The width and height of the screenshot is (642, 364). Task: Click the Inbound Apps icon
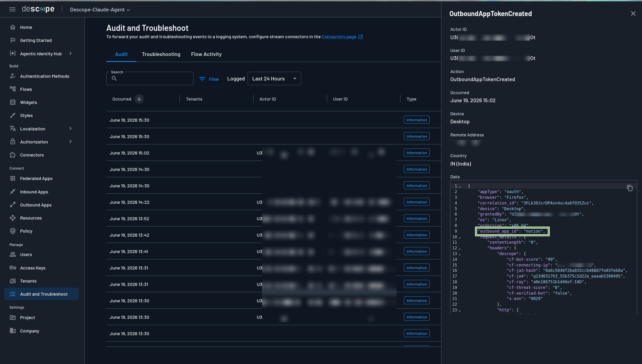13,192
